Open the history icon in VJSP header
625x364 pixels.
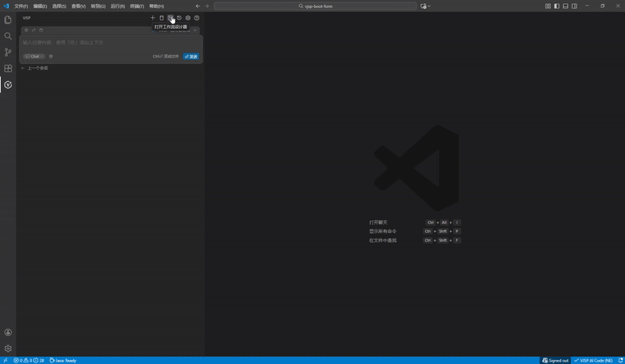(179, 17)
